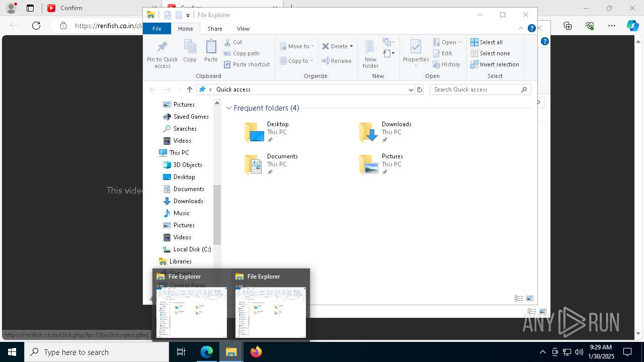Open recent locations dropdown arrow
This screenshot has height=362, width=644.
[x=179, y=89]
